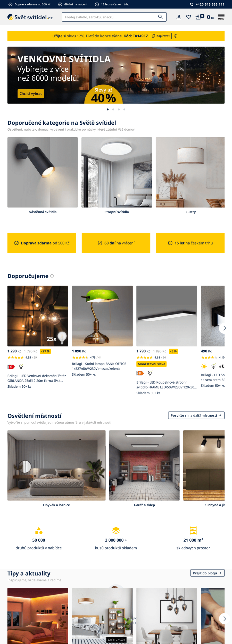Show next blog articles with arrow
This screenshot has width=232, height=644.
point(224,618)
